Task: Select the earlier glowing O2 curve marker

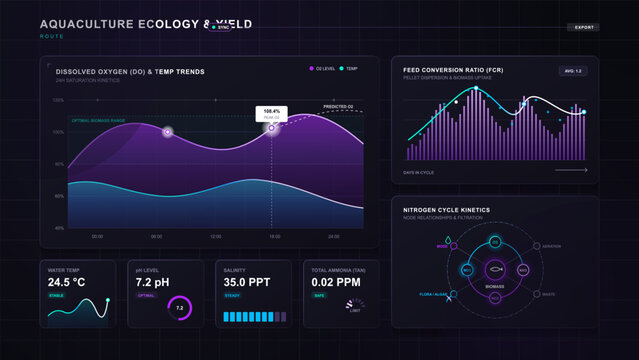Action: [x=167, y=132]
